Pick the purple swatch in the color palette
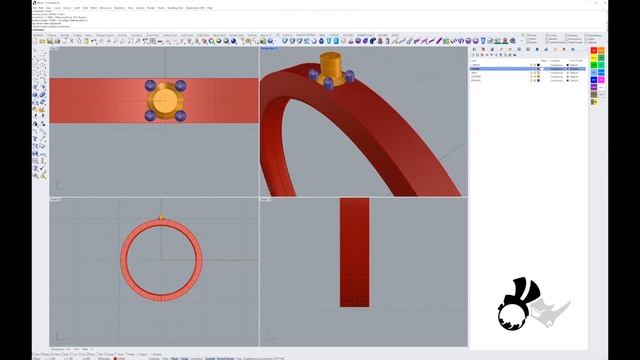640x360 pixels. pyautogui.click(x=594, y=87)
